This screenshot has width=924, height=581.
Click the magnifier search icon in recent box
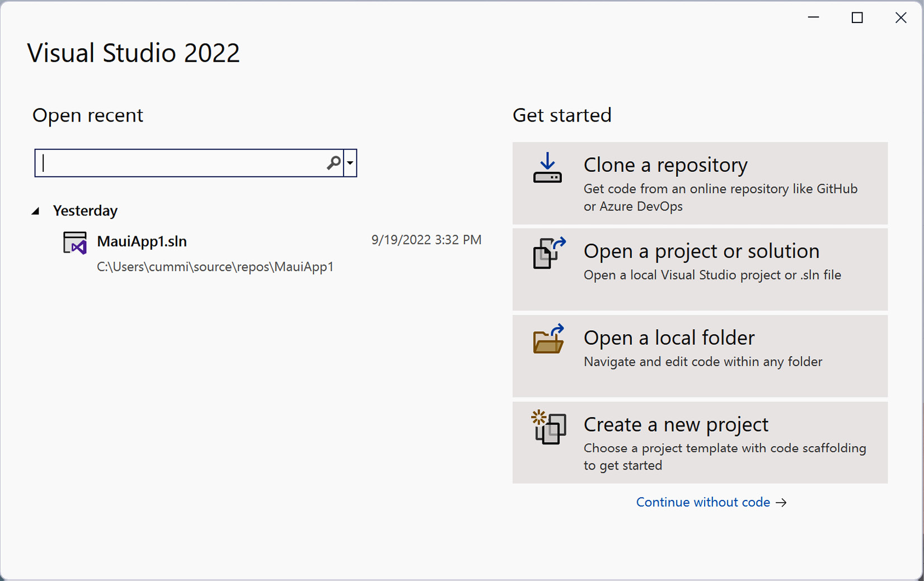[334, 163]
